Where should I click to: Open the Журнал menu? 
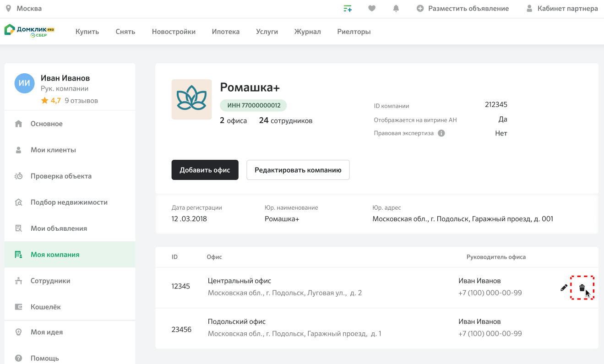pyautogui.click(x=308, y=32)
